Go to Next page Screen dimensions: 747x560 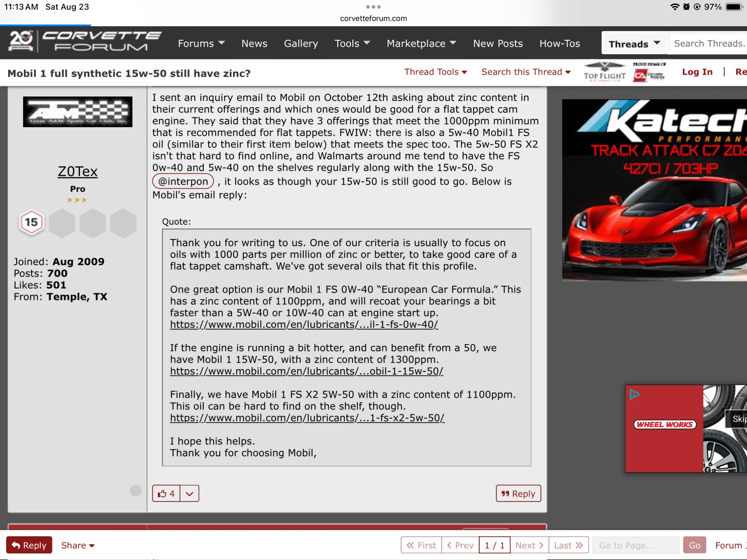pos(529,545)
